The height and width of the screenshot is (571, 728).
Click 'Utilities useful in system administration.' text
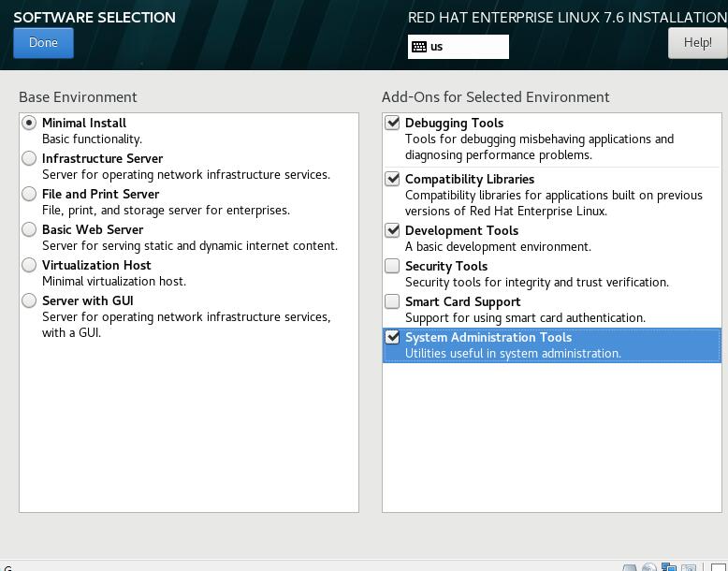pos(513,353)
